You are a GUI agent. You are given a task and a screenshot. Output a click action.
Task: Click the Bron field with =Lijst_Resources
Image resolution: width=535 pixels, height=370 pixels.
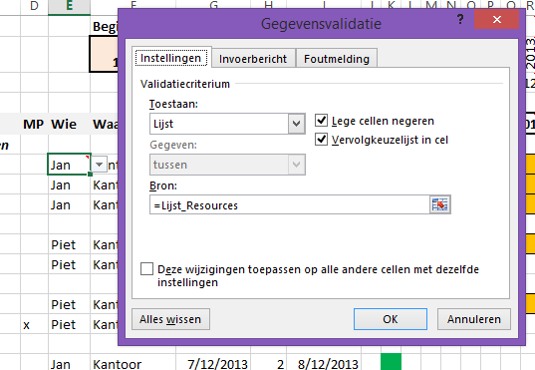[289, 205]
